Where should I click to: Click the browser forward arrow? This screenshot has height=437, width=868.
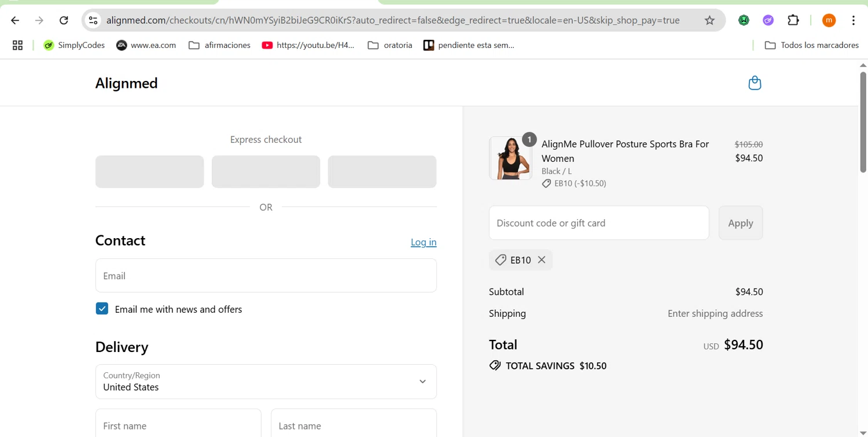tap(39, 20)
